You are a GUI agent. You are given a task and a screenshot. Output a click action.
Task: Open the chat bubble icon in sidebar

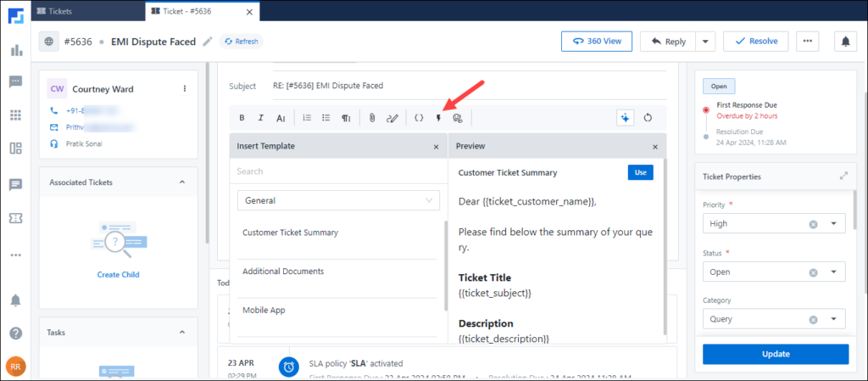tap(16, 82)
